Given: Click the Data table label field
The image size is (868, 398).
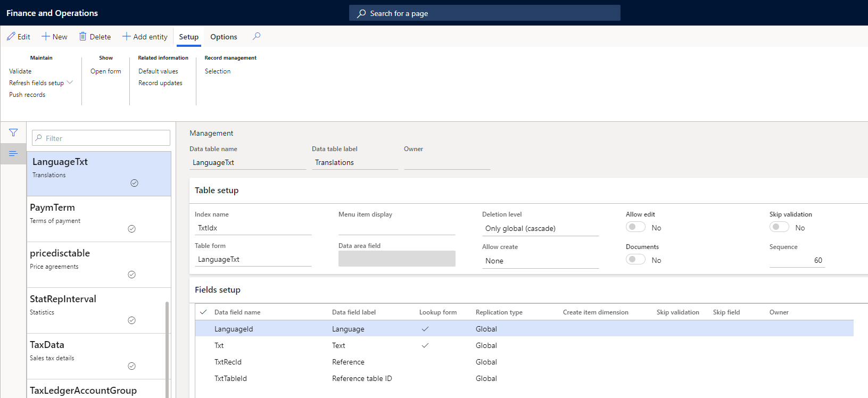Looking at the screenshot, I should (355, 162).
